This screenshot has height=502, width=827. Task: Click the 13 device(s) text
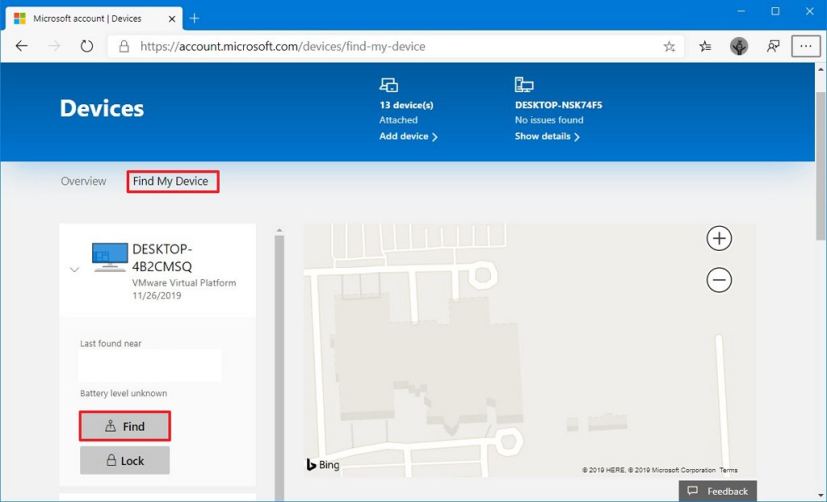tap(406, 105)
